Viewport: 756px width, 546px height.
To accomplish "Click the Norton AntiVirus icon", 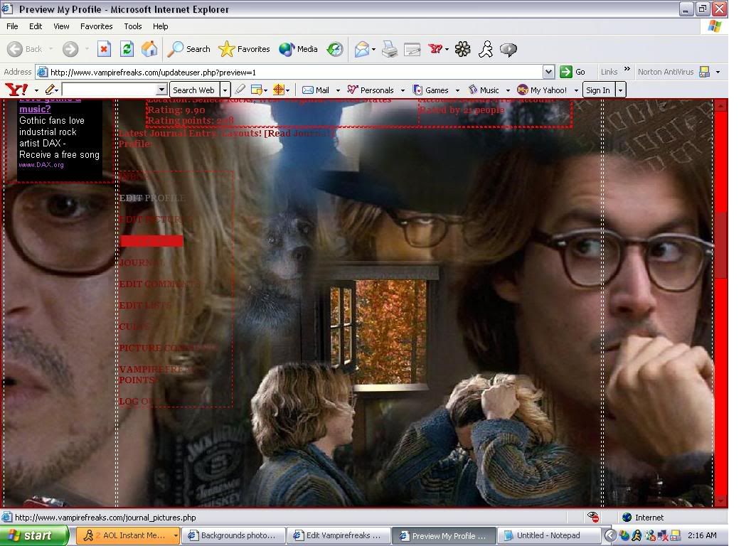I will coord(704,72).
